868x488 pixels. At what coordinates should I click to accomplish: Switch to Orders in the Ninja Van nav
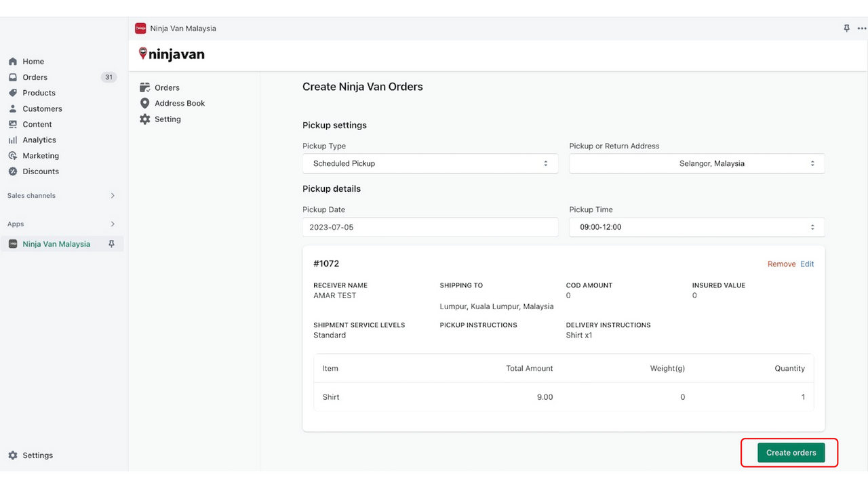pos(167,87)
